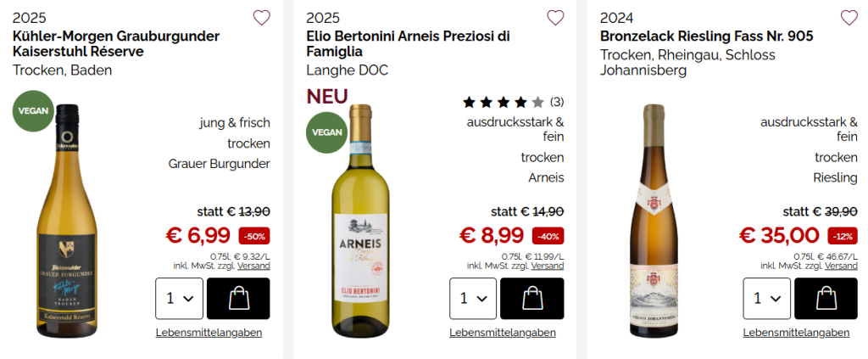Expand quantity selector for Elio Bertonini Arneis

473,299
